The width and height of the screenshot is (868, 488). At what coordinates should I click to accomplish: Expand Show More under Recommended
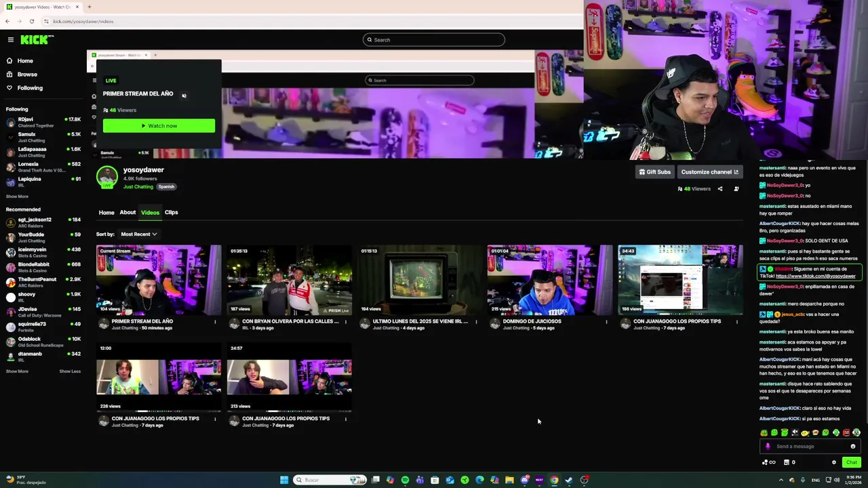coord(17,371)
